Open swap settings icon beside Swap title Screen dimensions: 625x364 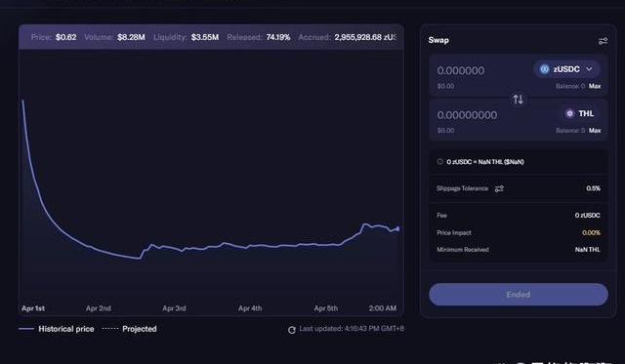pyautogui.click(x=603, y=41)
